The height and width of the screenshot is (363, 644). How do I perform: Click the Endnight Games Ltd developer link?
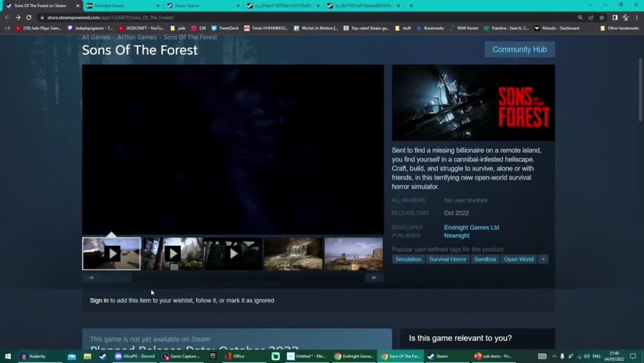pos(471,227)
